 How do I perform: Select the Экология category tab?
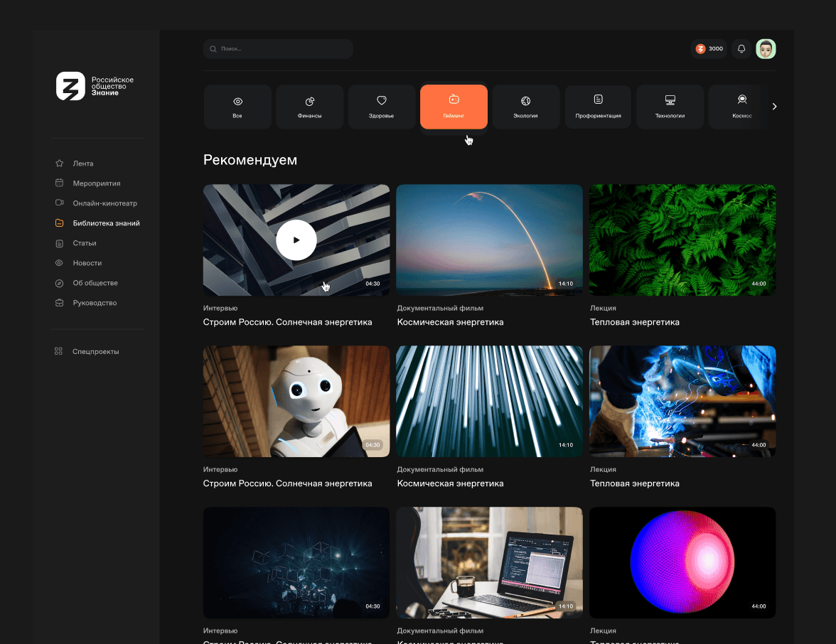pos(526,107)
